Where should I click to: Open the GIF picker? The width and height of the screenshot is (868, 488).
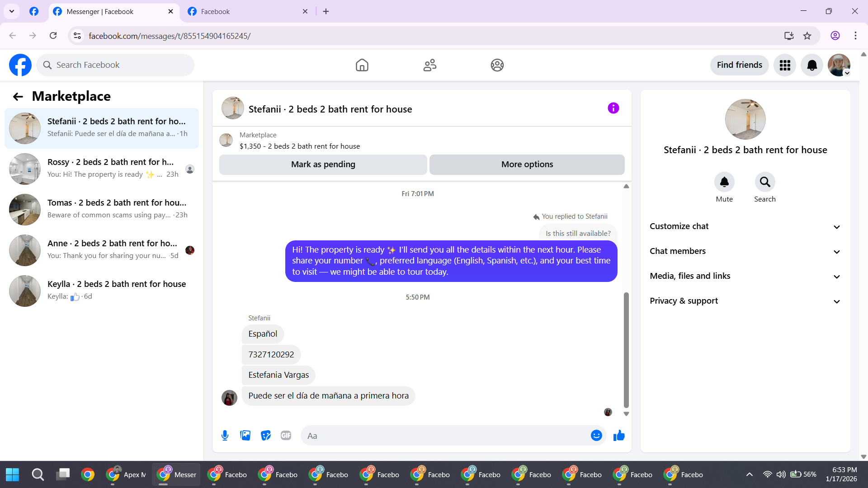(286, 436)
